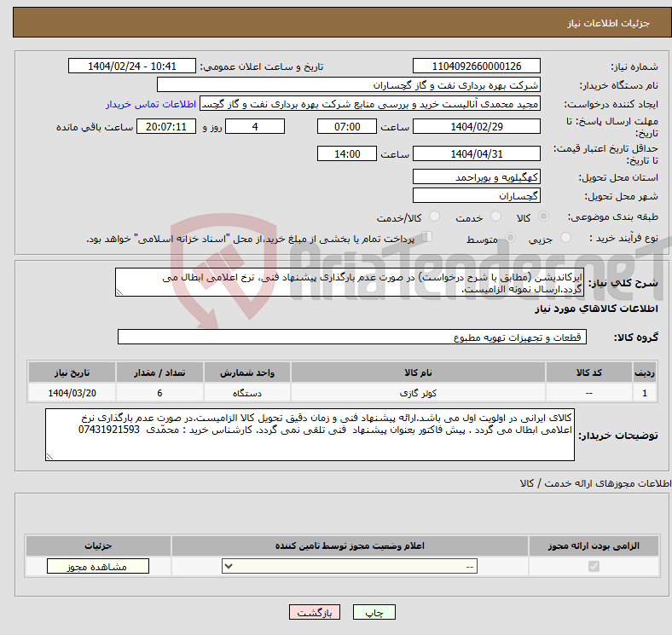The image size is (672, 635).
Task: Click the شرح کلی نیاز text area
Action: pos(350,282)
